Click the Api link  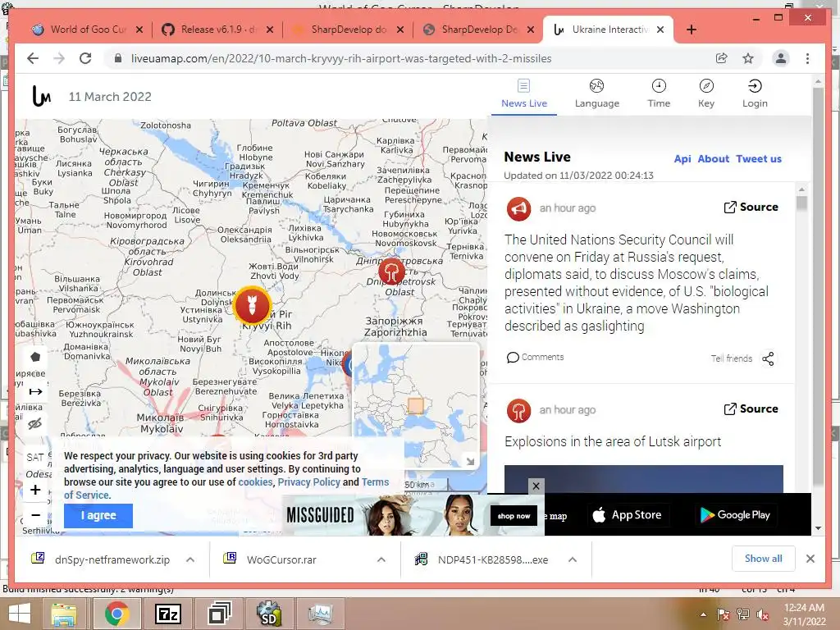click(x=682, y=158)
